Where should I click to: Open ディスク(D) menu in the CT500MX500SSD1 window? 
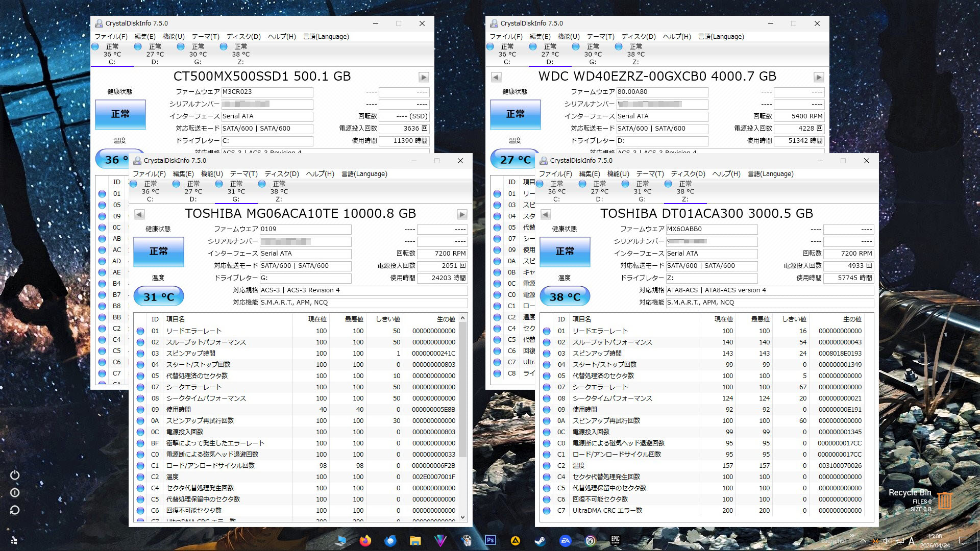[x=243, y=37]
